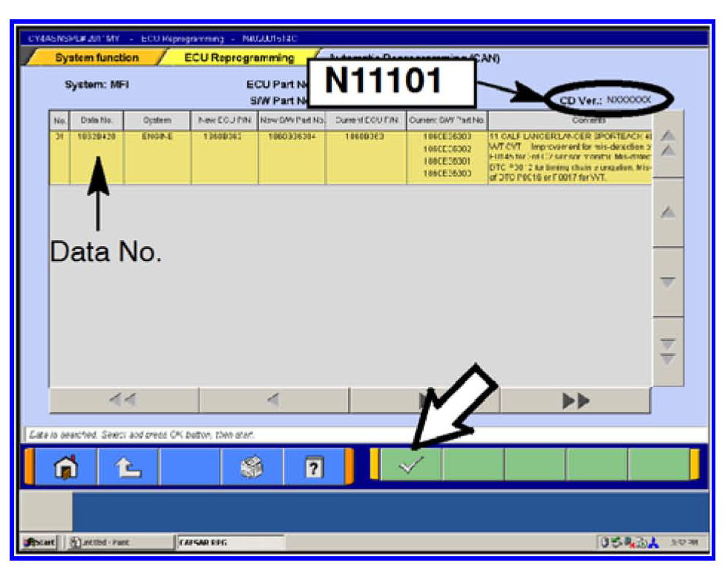This screenshot has width=728, height=574.
Task: Click the back/up arrow icon
Action: pos(128,468)
